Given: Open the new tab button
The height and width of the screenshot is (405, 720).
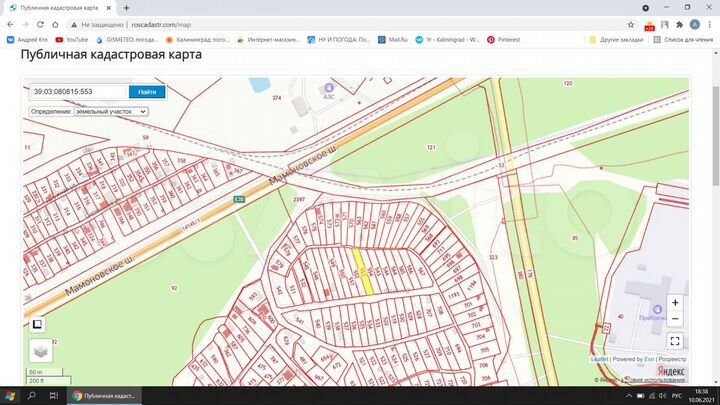Looking at the screenshot, I should point(126,7).
